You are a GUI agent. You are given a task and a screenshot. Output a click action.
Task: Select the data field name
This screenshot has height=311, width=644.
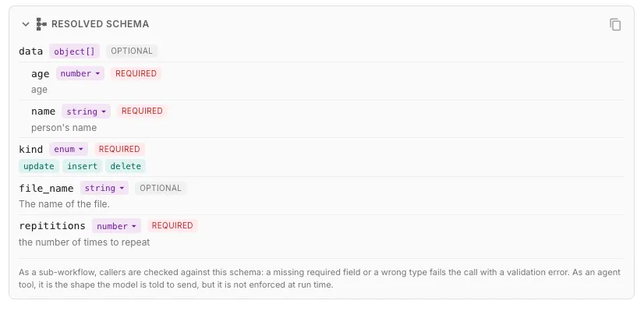coord(31,51)
